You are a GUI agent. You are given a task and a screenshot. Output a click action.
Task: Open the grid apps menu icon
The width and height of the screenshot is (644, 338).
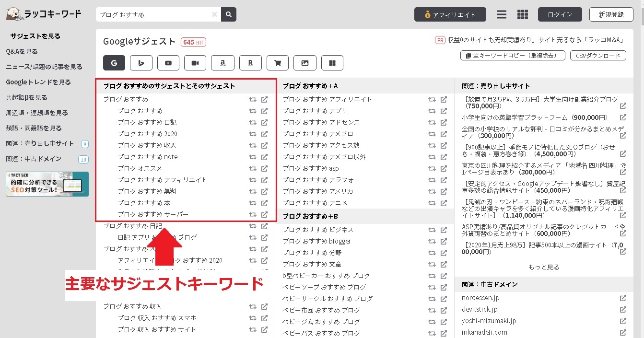(x=523, y=14)
